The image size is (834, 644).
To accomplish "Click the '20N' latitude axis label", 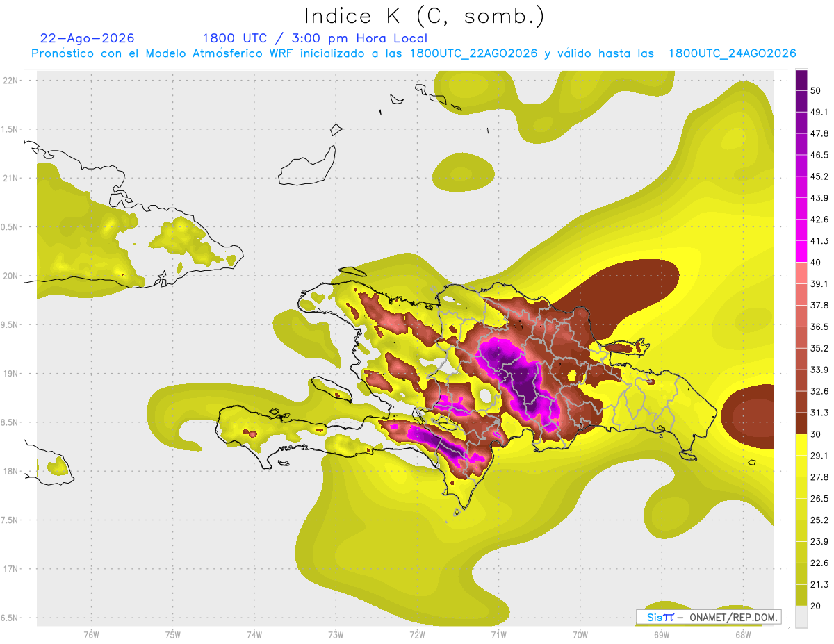I will click(x=12, y=276).
